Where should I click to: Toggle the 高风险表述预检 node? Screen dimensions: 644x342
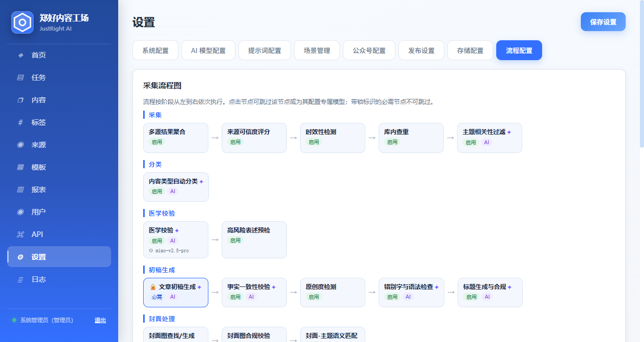click(x=254, y=240)
